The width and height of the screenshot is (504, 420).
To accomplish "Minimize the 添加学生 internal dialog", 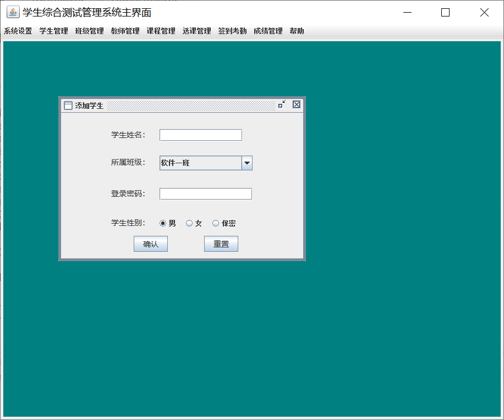I will click(282, 104).
